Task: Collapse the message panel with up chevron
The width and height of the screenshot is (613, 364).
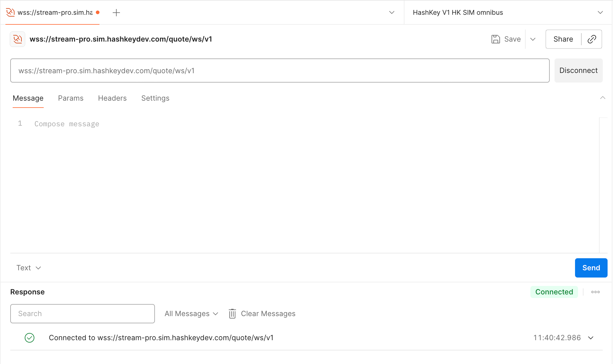Action: click(x=602, y=98)
